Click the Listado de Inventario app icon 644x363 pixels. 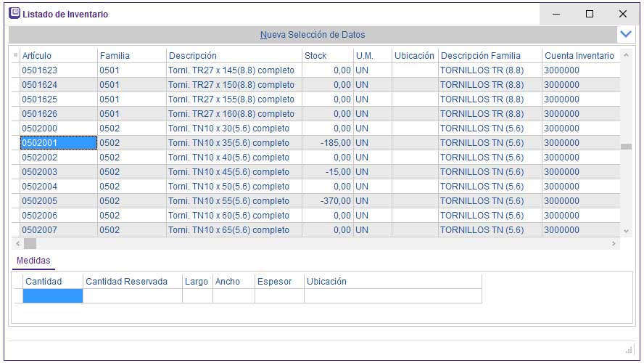tap(14, 14)
